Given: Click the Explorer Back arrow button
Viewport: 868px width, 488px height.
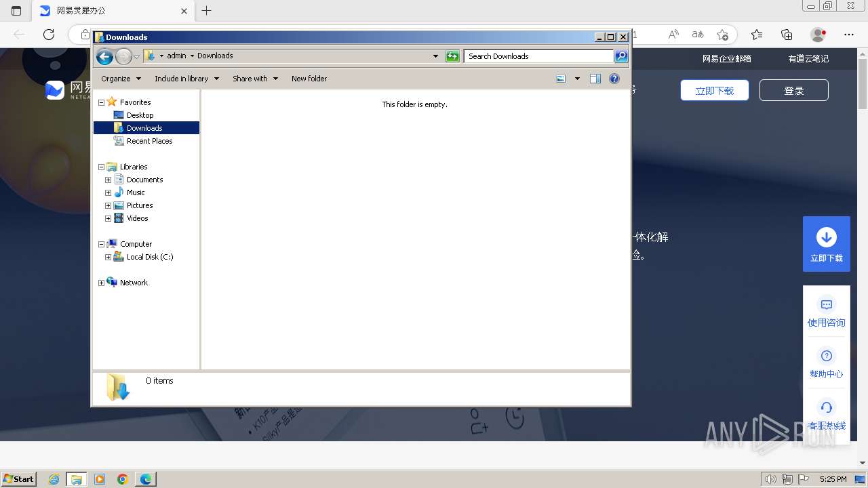Looking at the screenshot, I should pos(104,56).
